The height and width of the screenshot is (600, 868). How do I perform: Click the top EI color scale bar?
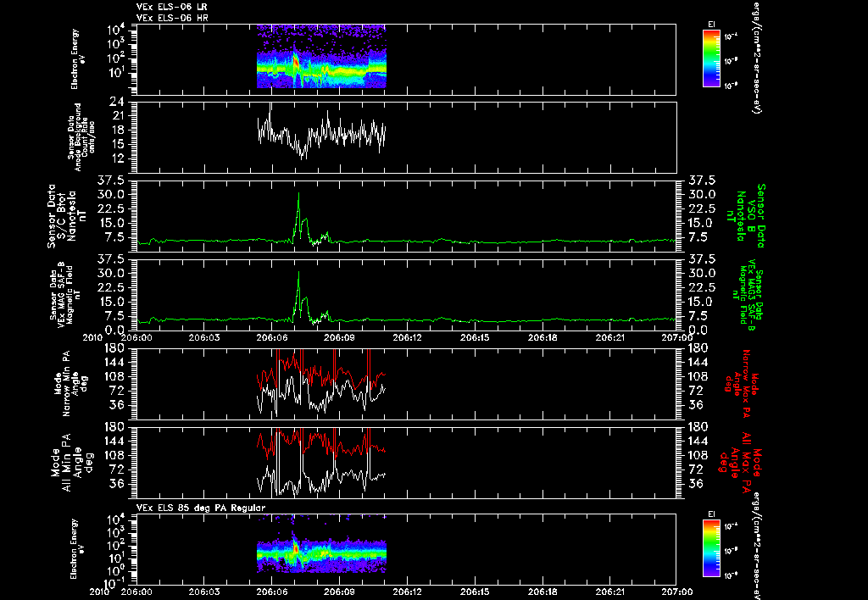pyautogui.click(x=711, y=58)
